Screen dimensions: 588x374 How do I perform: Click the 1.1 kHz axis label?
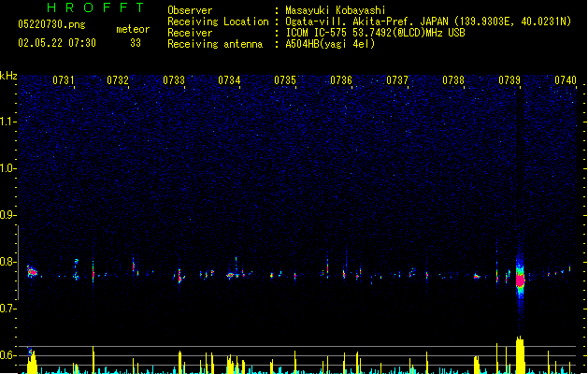point(7,122)
